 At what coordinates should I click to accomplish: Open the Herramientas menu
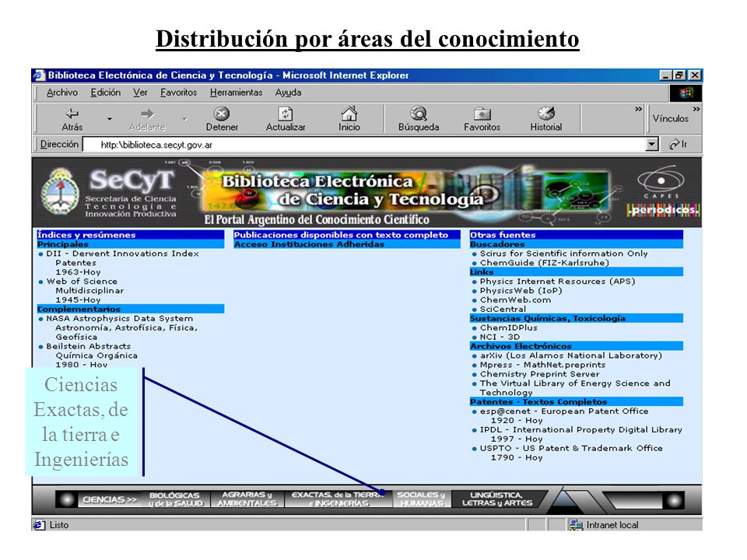click(236, 93)
